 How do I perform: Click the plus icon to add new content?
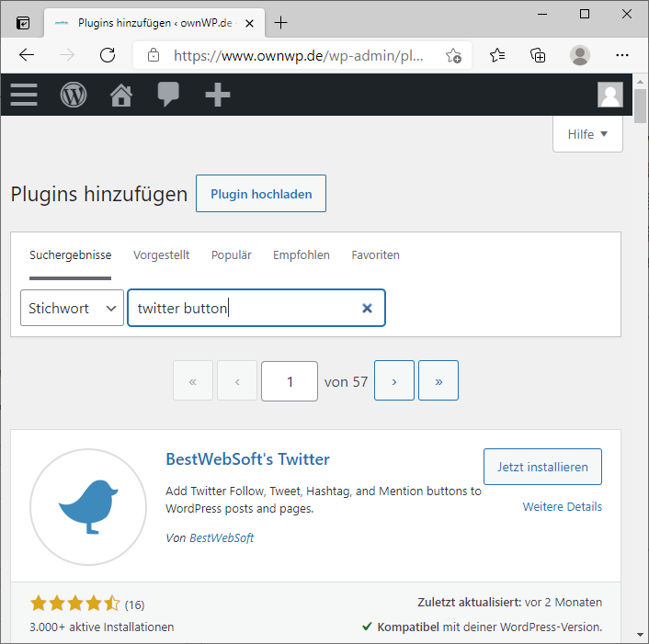point(218,95)
